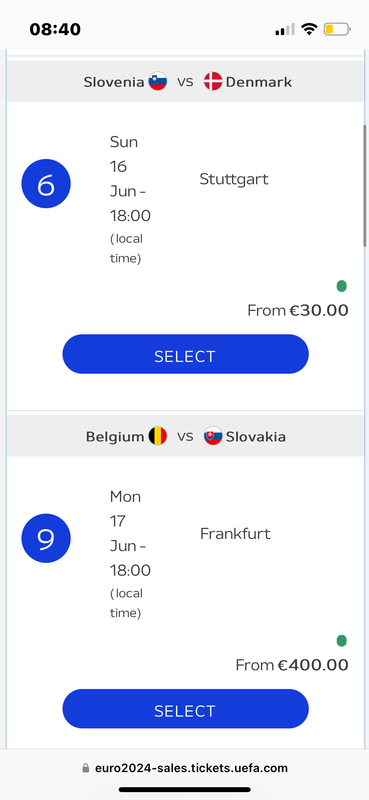Image resolution: width=369 pixels, height=800 pixels.
Task: Click the Belgium vs Slovakia match header
Action: pos(184,436)
